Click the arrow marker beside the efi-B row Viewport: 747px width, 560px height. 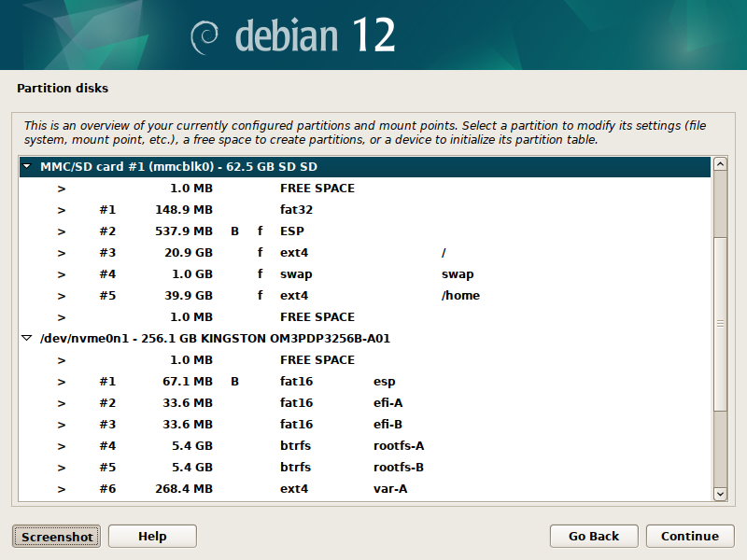click(62, 425)
